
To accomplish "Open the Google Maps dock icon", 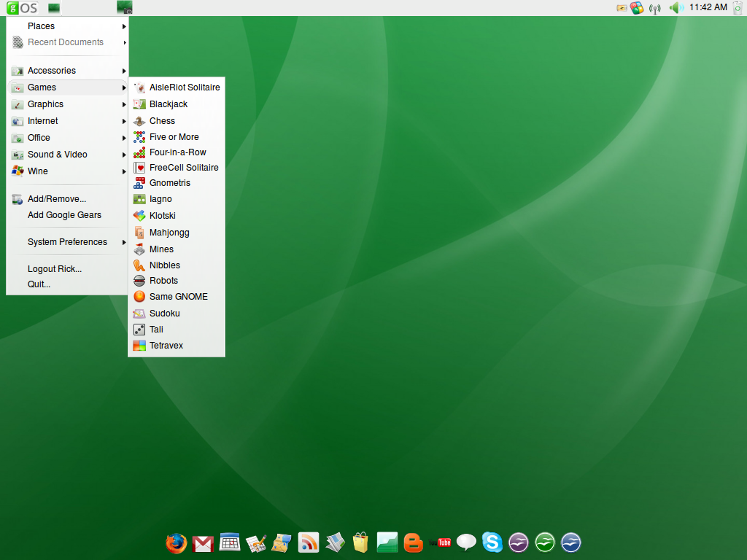I will point(282,542).
